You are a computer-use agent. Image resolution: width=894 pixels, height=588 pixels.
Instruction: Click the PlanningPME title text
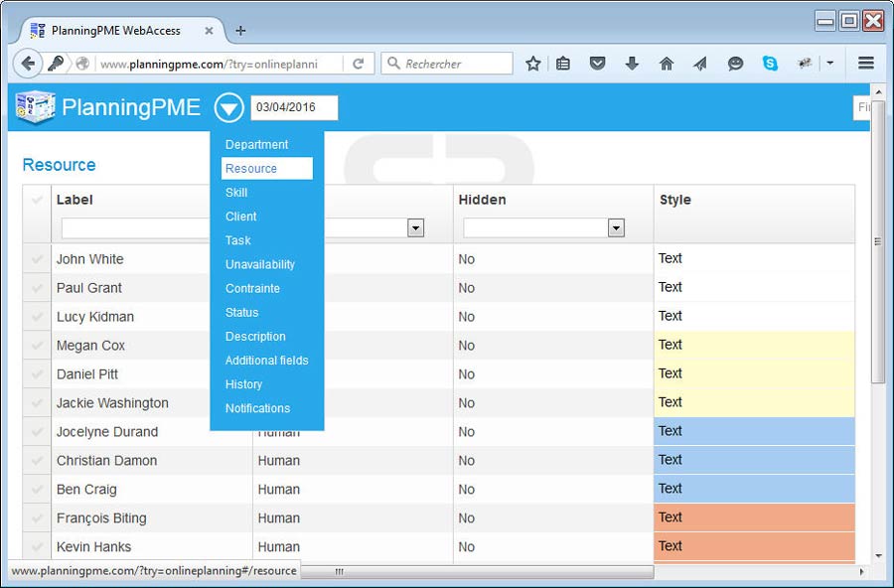(x=131, y=107)
